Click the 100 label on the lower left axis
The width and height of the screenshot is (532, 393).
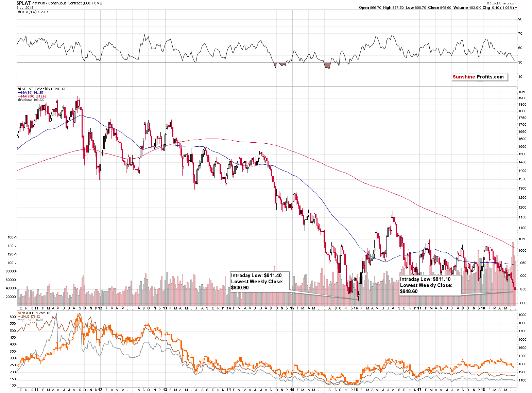pyautogui.click(x=13, y=386)
